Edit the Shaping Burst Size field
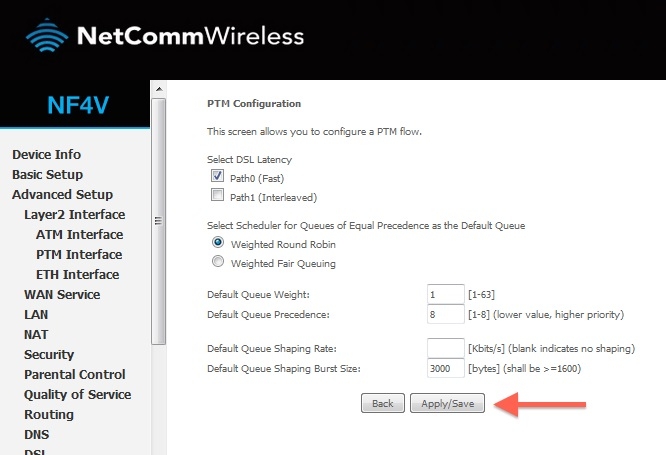The height and width of the screenshot is (455, 666). coord(445,368)
